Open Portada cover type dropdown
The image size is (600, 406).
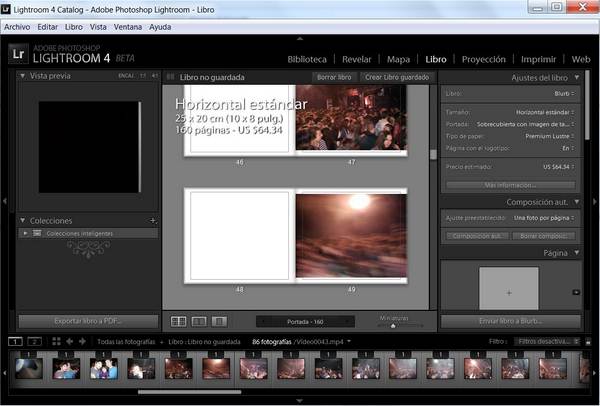tap(525, 124)
